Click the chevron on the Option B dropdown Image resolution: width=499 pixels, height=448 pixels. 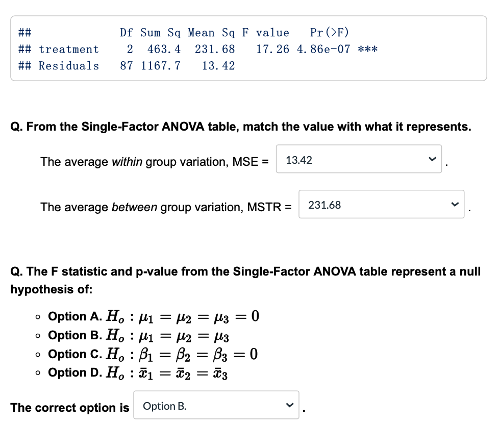(290, 405)
